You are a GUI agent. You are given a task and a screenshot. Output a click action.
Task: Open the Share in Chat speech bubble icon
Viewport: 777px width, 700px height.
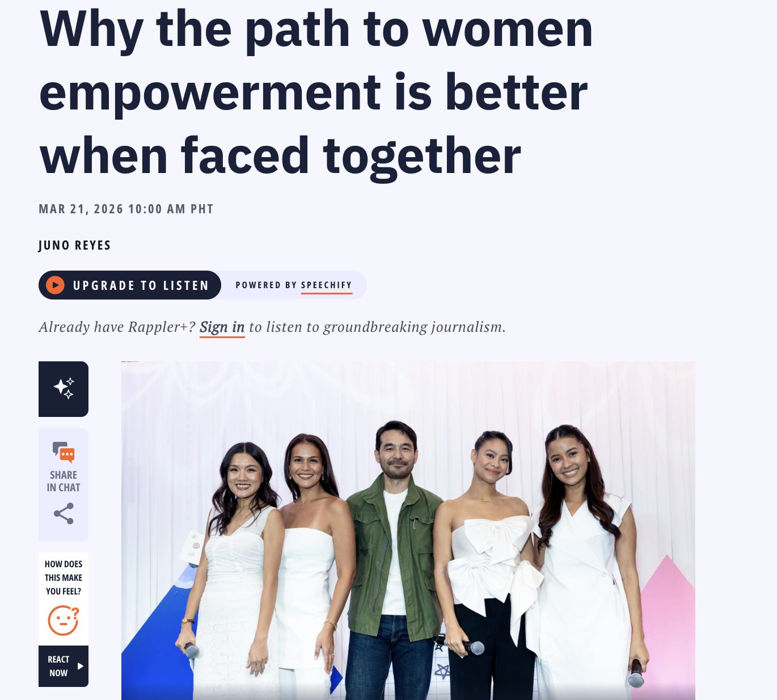(x=64, y=452)
